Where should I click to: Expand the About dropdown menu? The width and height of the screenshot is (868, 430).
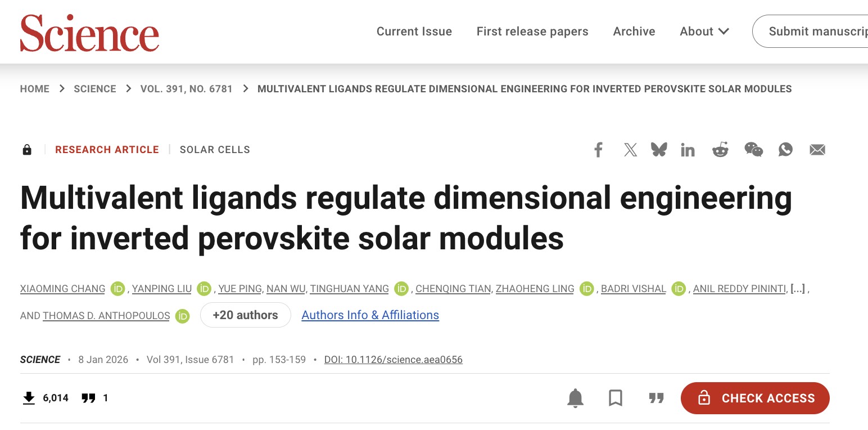click(x=704, y=32)
